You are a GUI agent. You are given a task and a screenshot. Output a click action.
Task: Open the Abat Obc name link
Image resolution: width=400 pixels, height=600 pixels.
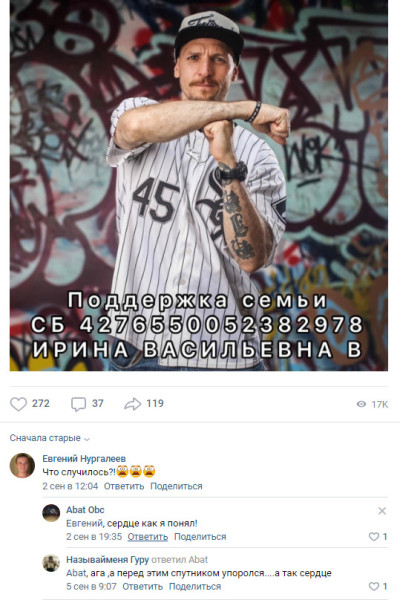point(85,510)
